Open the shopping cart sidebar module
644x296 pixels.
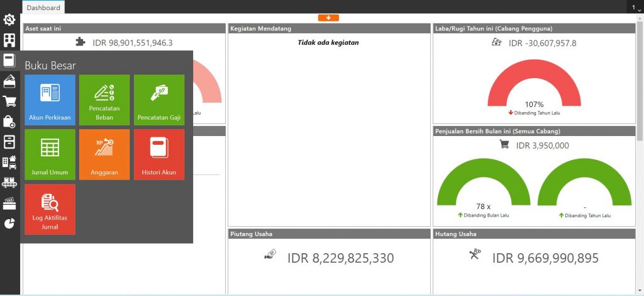[9, 101]
